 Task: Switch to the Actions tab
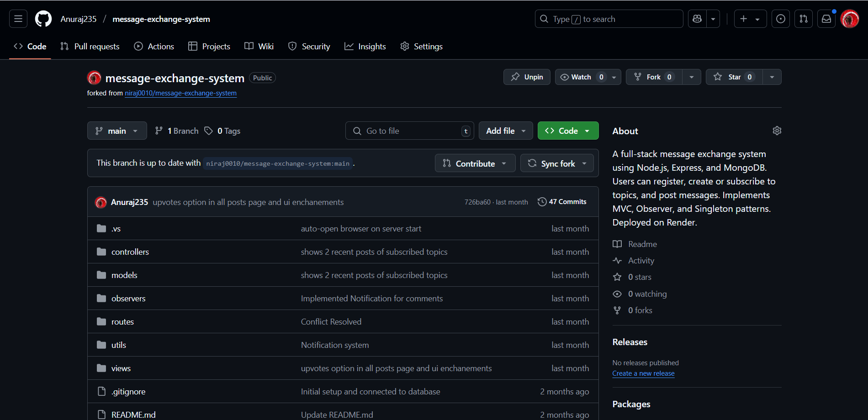153,46
